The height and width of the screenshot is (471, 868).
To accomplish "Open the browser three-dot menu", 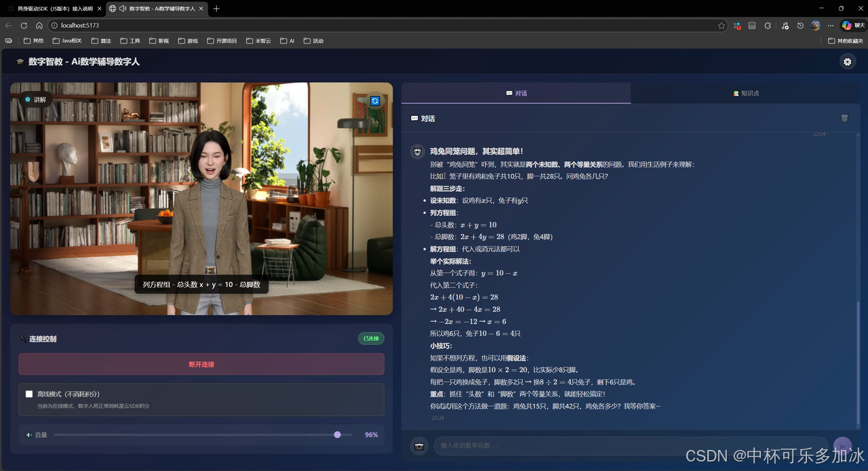I will point(831,25).
